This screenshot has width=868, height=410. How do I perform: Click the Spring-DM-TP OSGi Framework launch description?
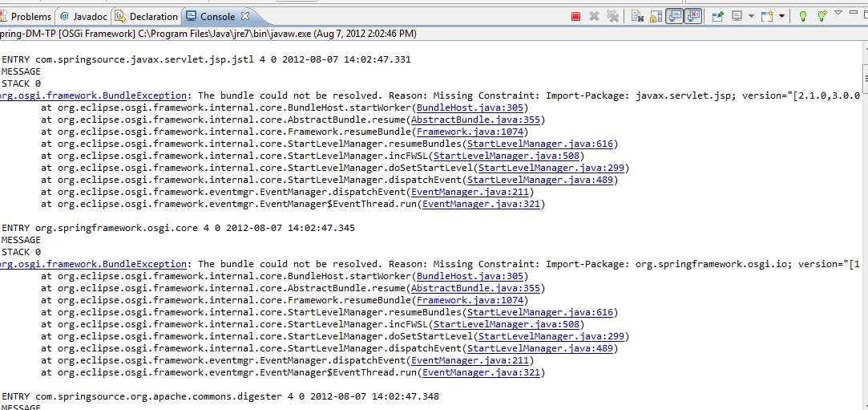[x=208, y=34]
